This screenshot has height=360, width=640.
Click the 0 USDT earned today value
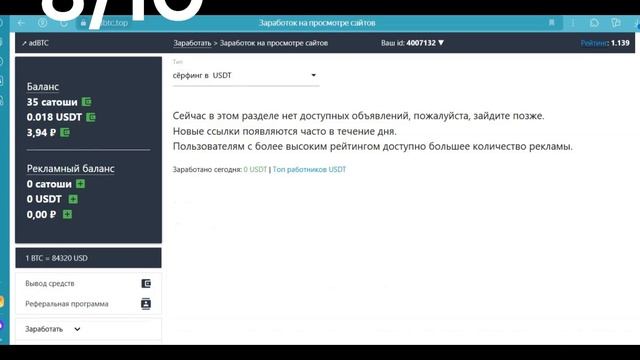pyautogui.click(x=255, y=169)
